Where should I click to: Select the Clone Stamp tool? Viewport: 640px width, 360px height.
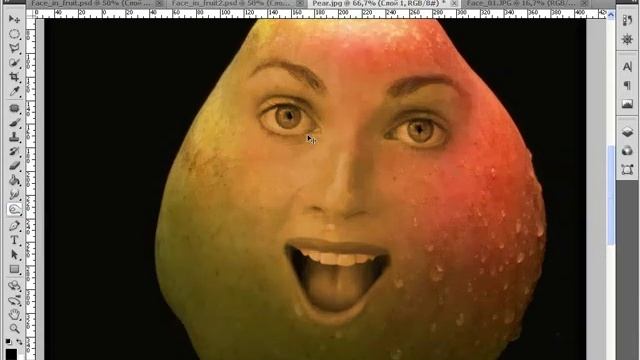[x=14, y=137]
